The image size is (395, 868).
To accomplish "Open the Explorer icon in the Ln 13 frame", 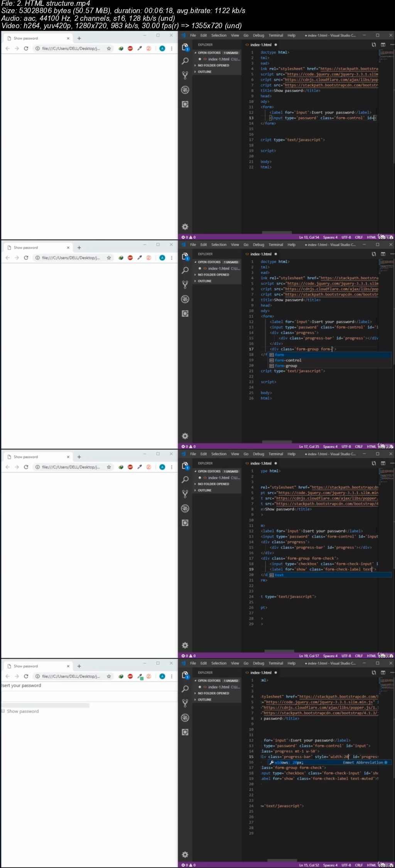I will [x=185, y=47].
